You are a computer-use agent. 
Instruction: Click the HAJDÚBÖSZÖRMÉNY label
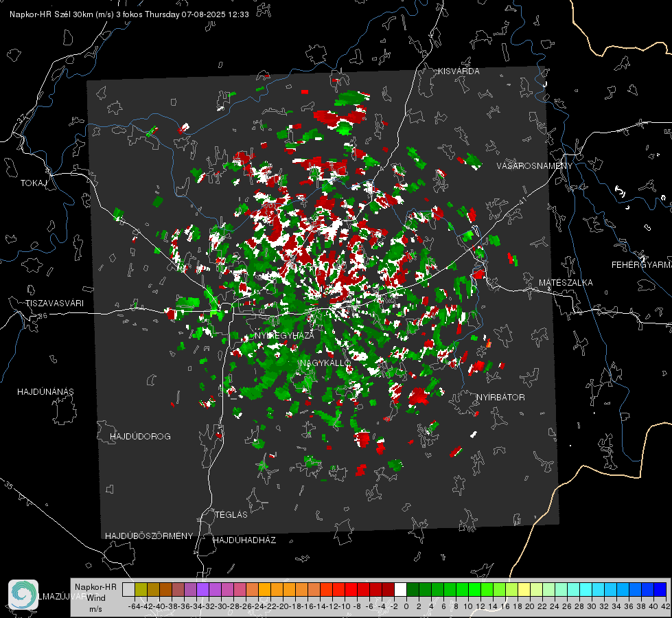tap(149, 536)
